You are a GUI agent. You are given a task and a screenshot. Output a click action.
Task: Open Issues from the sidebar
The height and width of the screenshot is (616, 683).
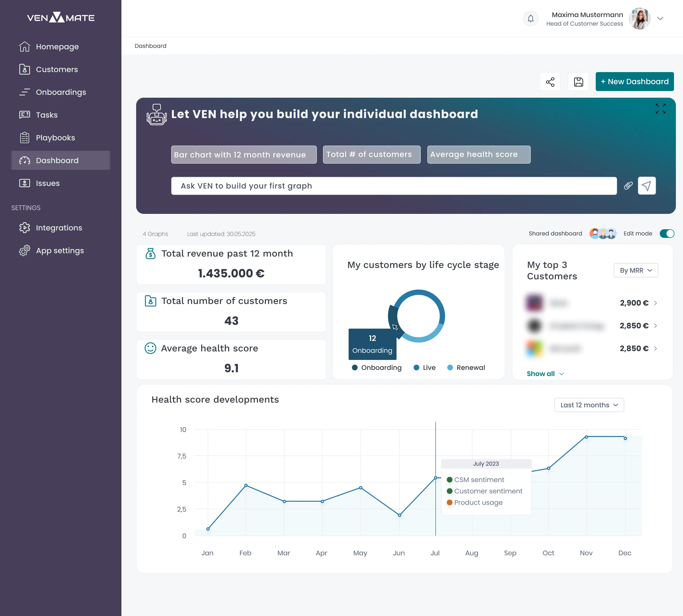tap(48, 183)
